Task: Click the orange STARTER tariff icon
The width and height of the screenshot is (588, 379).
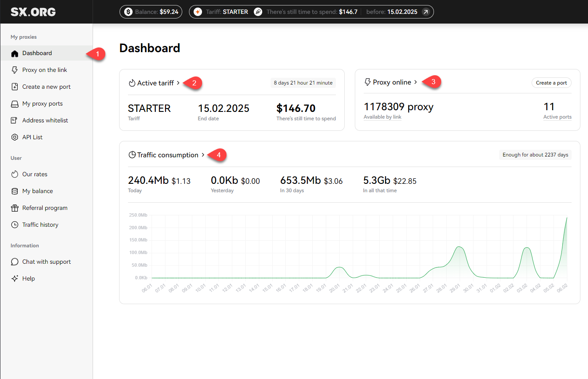Action: coord(197,12)
